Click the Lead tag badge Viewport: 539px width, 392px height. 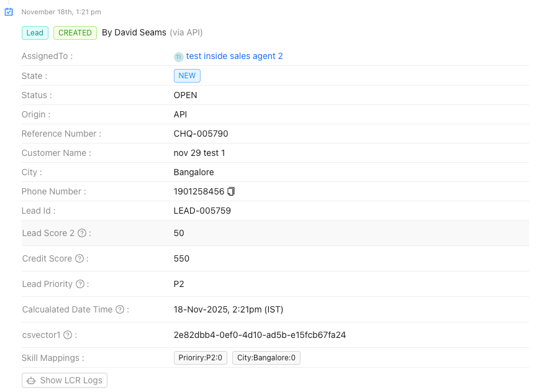(35, 33)
